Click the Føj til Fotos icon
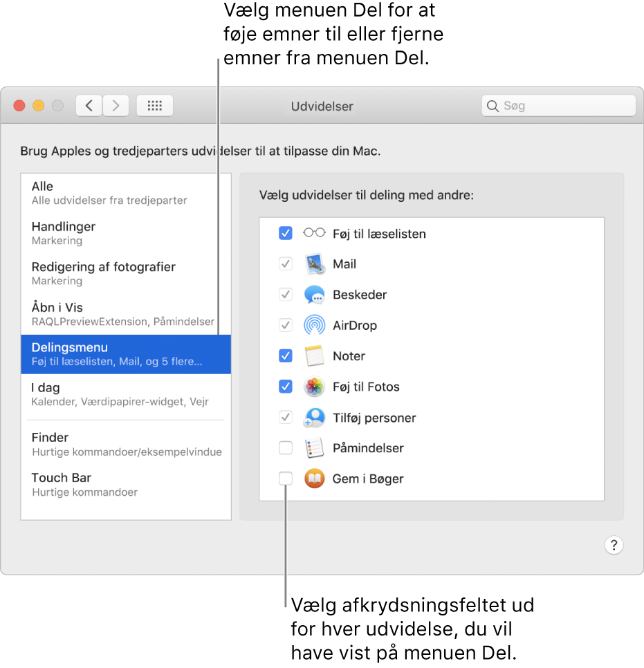The image size is (644, 668). tap(314, 387)
